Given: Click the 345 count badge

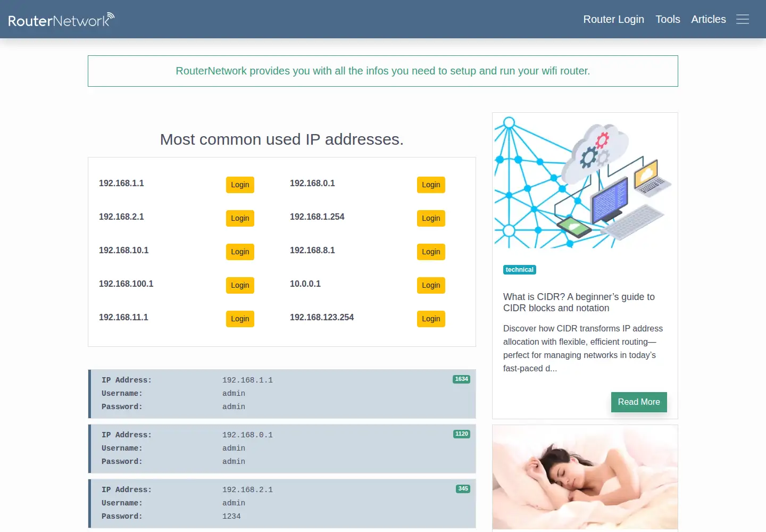Looking at the screenshot, I should [463, 489].
